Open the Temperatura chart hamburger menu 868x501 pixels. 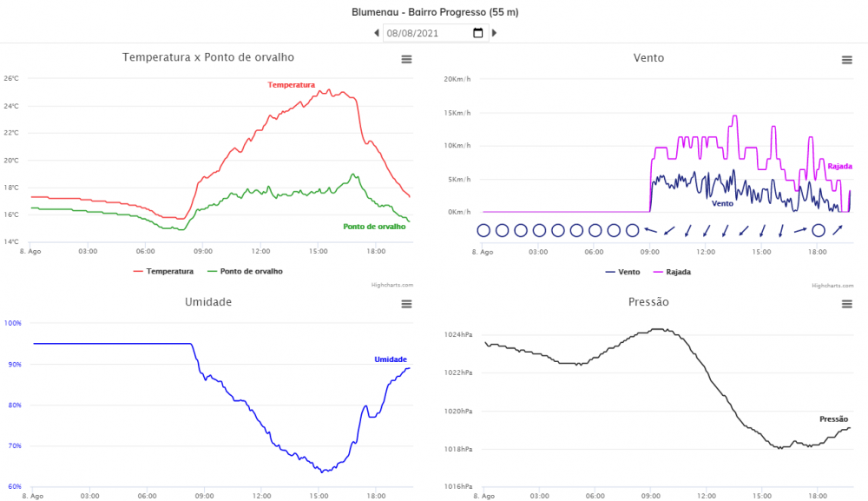click(x=406, y=59)
